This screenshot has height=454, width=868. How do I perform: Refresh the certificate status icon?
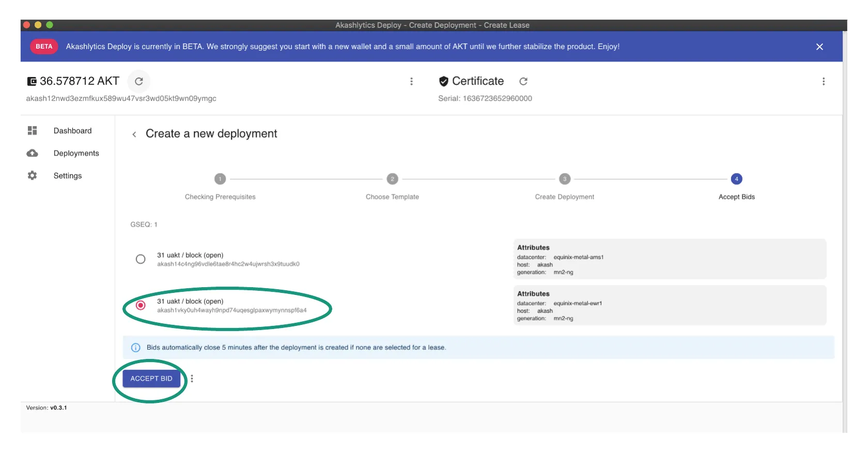click(523, 81)
